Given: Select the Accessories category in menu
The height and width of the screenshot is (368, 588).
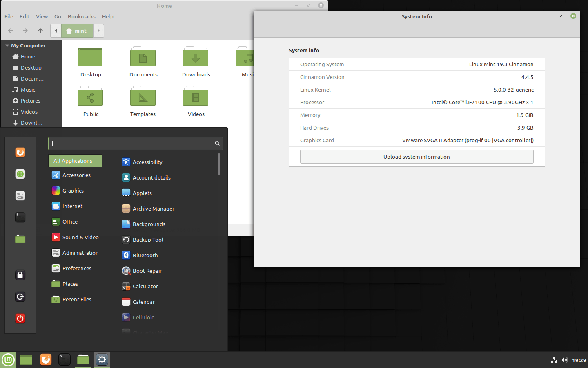Looking at the screenshot, I should (75, 175).
